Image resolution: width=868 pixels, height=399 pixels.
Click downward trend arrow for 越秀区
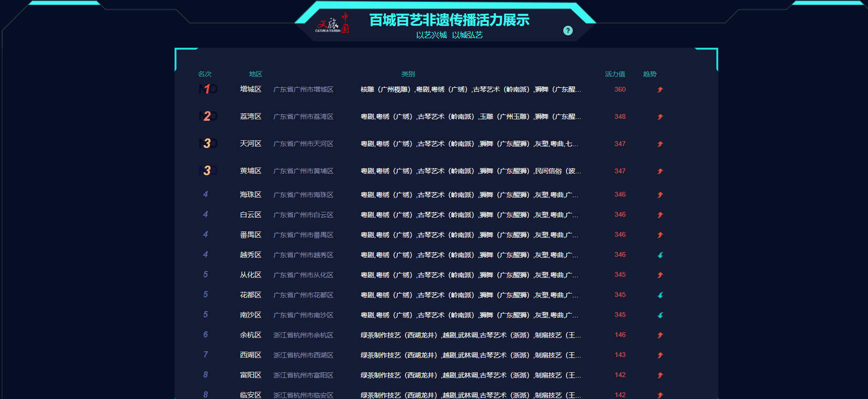click(660, 255)
